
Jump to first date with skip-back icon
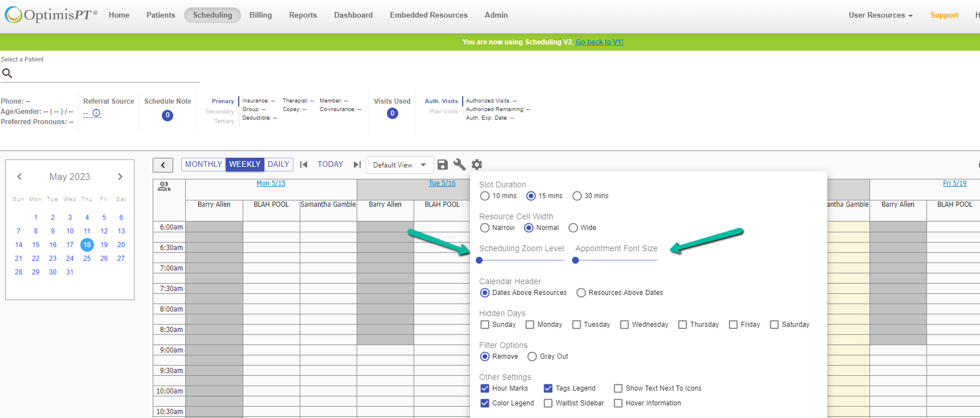pyautogui.click(x=304, y=165)
